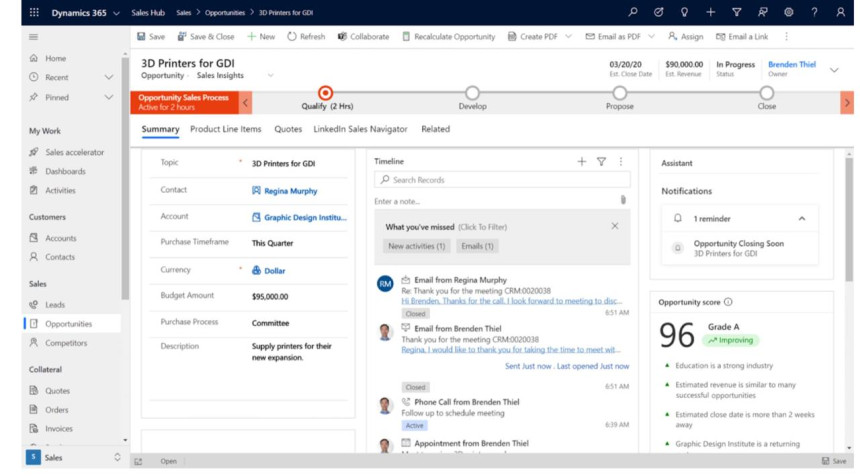
Task: Open command bar more options ellipsis
Action: tap(787, 37)
